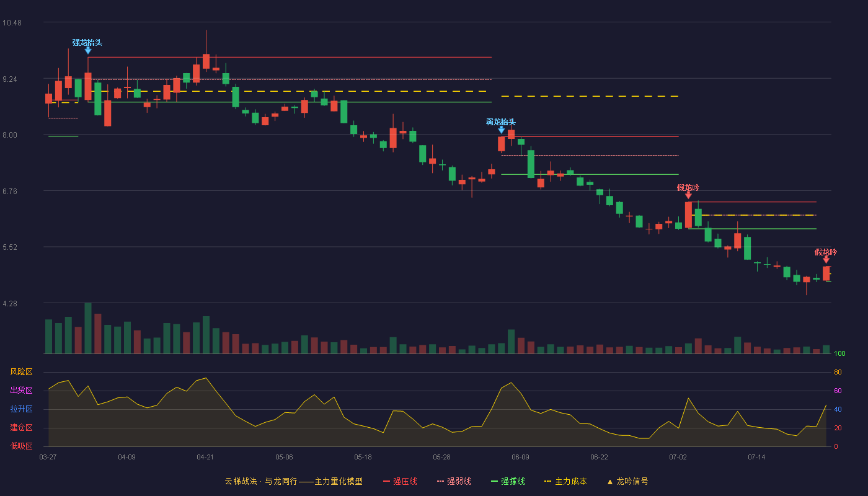Toggle the 强弱线 legend entry
Viewport: 868px width, 496px height.
click(454, 481)
